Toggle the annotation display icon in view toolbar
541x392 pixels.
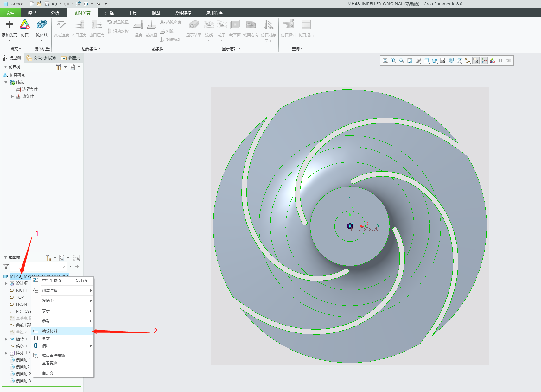tap(476, 60)
